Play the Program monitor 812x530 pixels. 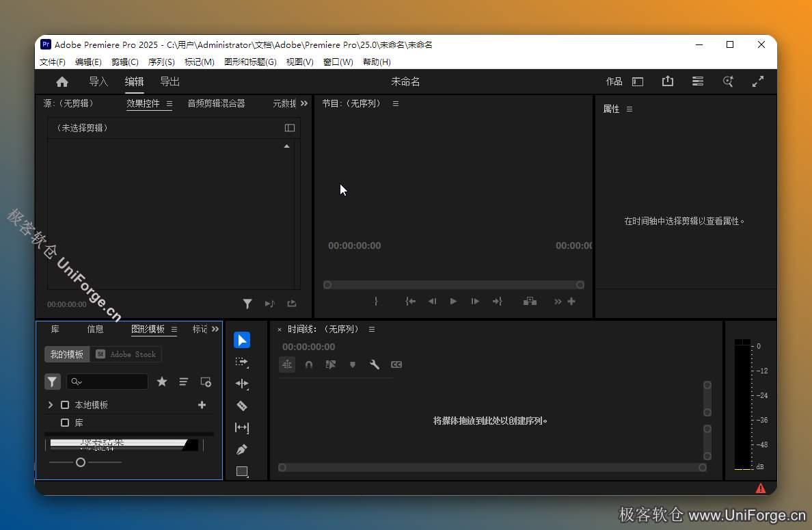click(x=454, y=301)
